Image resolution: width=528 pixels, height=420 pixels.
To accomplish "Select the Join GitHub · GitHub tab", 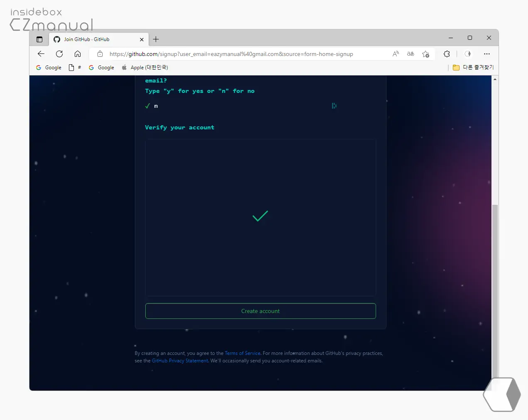I will click(99, 39).
